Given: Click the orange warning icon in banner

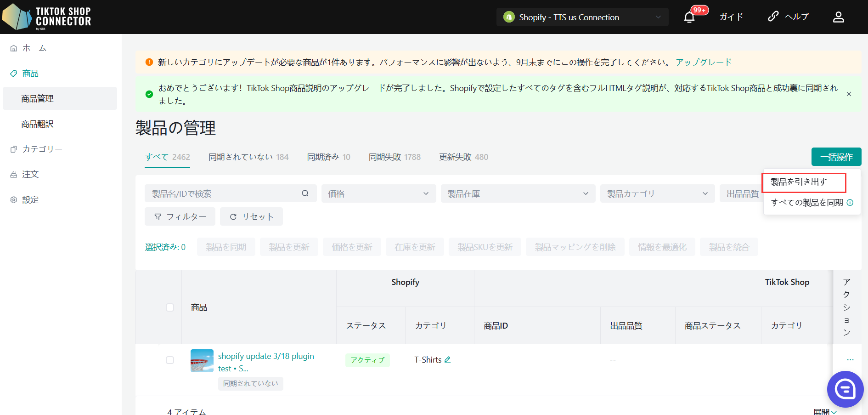Looking at the screenshot, I should click(149, 62).
